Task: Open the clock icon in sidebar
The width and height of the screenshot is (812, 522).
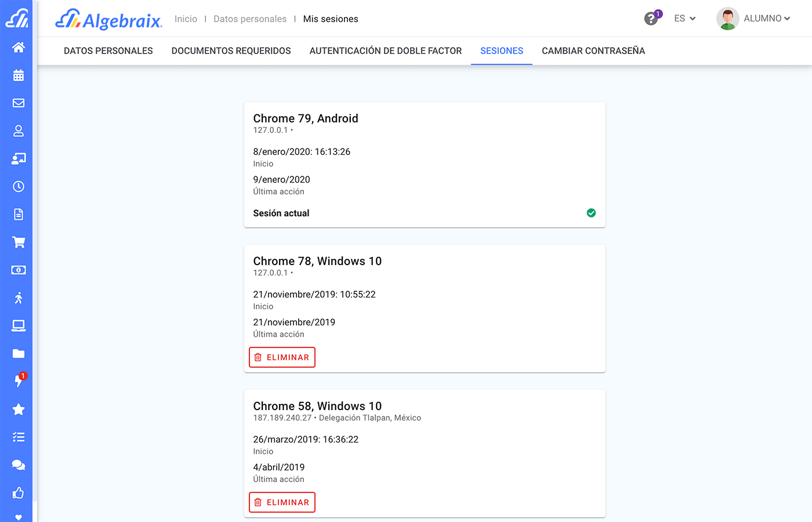Action: click(x=19, y=187)
